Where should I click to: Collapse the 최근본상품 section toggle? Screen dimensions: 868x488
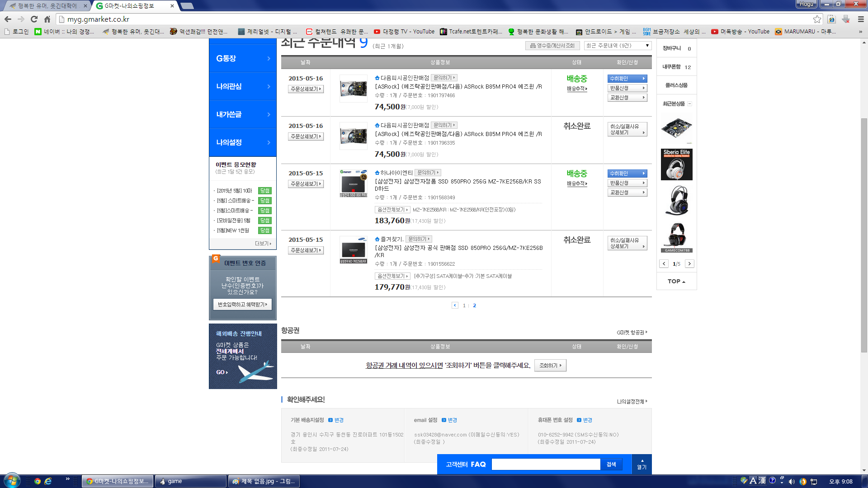(689, 104)
